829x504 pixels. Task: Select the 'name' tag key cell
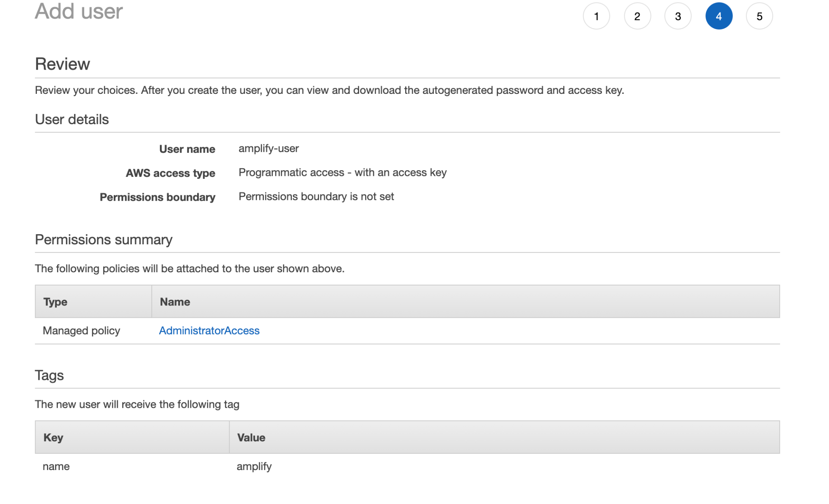[56, 466]
